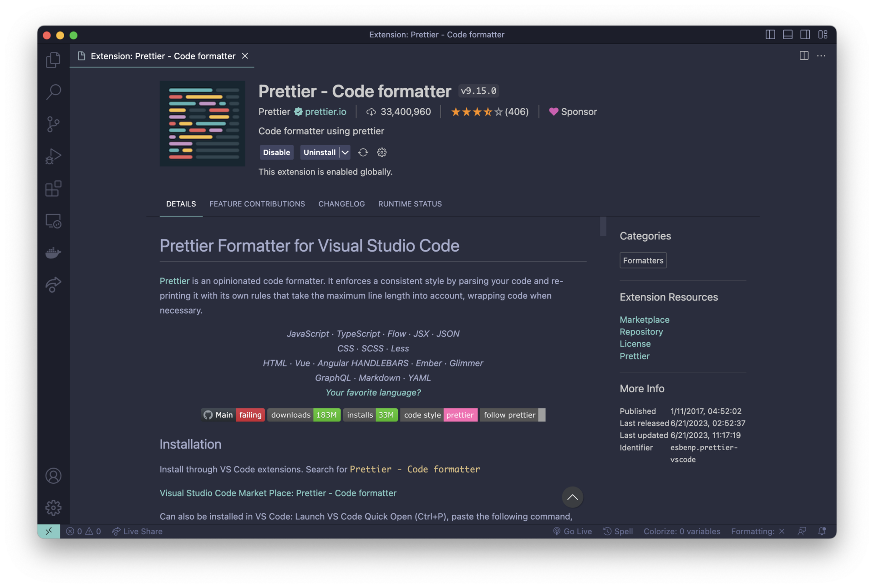Screen dimensions: 874x588
Task: Switch to the DETAILS tab
Action: (x=181, y=204)
